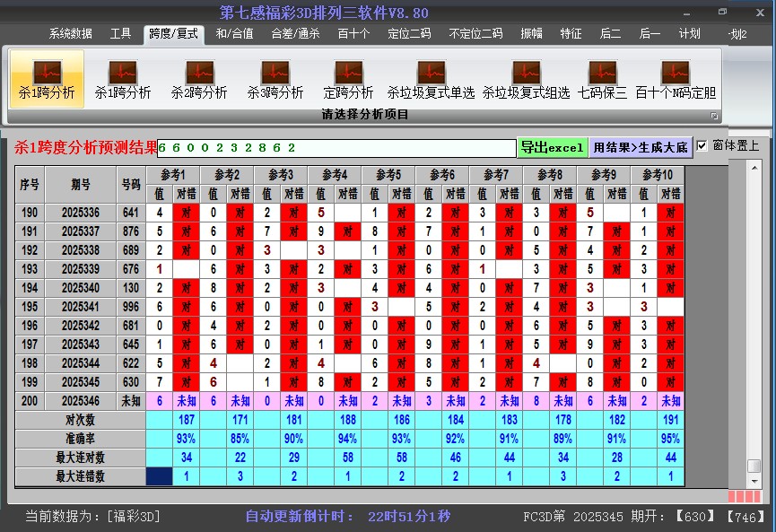This screenshot has width=776, height=532.
Task: Go to the 定位二码 tab
Action: [x=409, y=34]
